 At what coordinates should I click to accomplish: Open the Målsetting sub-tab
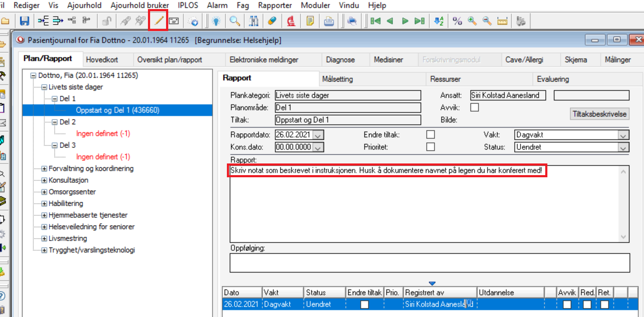pos(337,79)
